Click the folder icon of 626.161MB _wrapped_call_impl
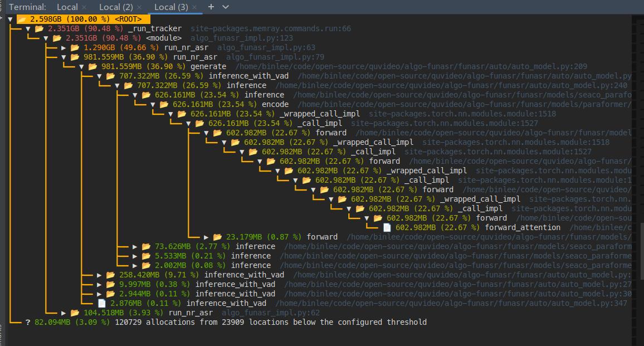This screenshot has height=346, width=644. coord(182,114)
